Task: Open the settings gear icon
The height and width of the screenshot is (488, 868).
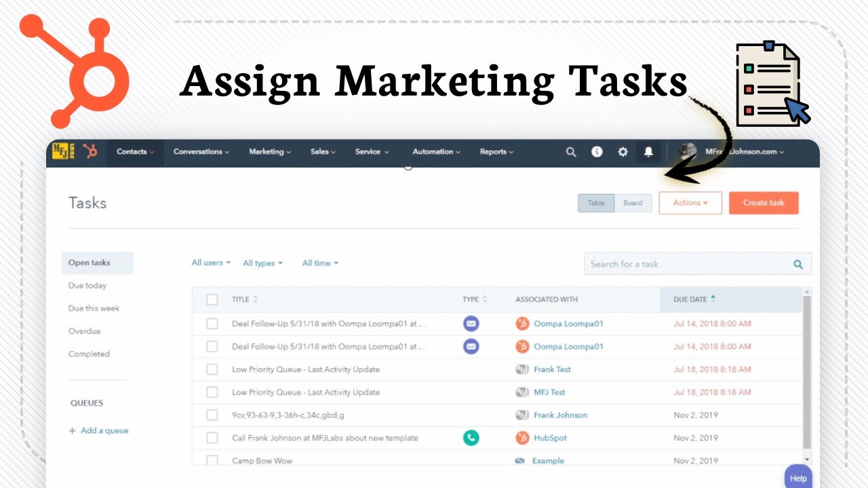Action: [x=623, y=152]
